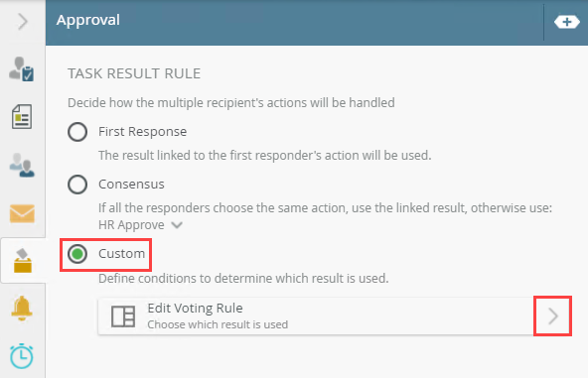
Task: Select the Voting ballot box tab
Action: coord(23,260)
